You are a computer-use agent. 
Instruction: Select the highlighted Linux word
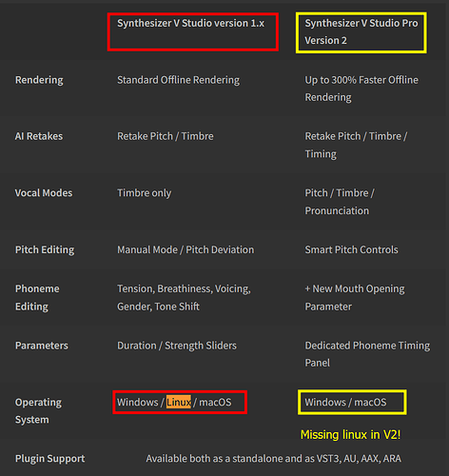pyautogui.click(x=179, y=402)
